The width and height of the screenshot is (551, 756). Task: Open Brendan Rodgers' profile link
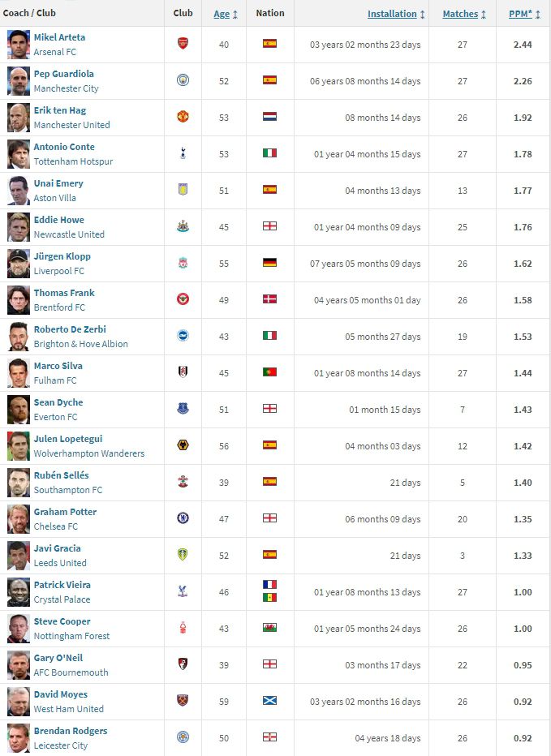coord(71,731)
